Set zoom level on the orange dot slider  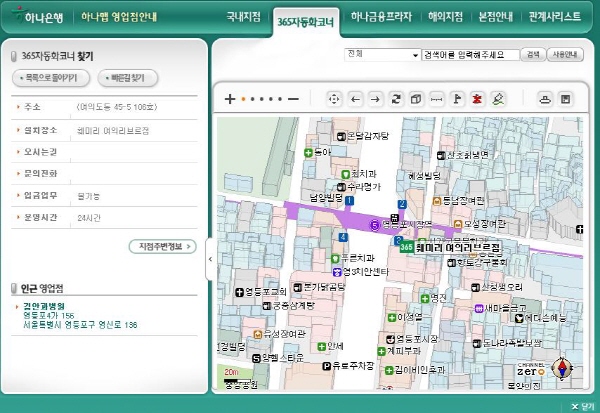(x=243, y=99)
